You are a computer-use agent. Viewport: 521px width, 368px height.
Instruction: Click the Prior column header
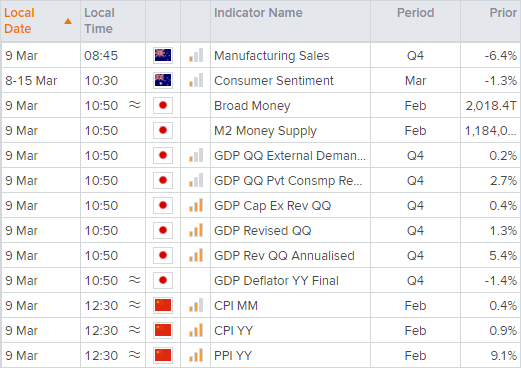(x=503, y=13)
